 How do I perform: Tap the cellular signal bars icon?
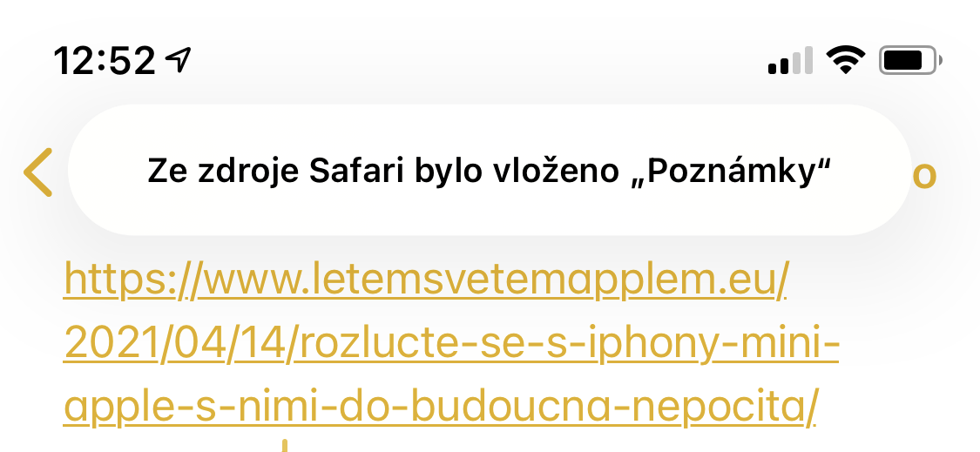pos(790,61)
